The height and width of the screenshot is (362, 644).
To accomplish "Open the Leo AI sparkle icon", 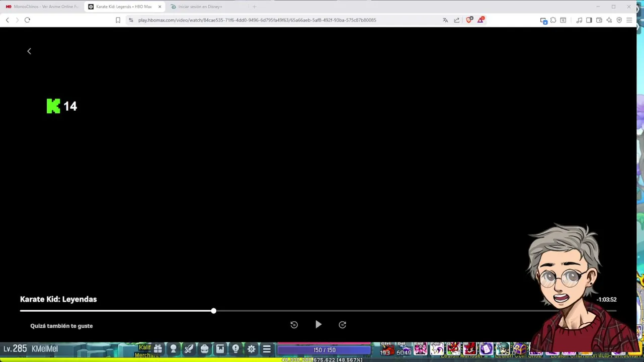I will [609, 20].
